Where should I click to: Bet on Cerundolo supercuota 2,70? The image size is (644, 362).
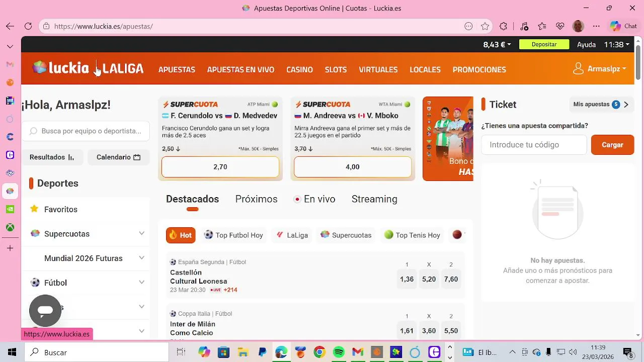tap(220, 167)
